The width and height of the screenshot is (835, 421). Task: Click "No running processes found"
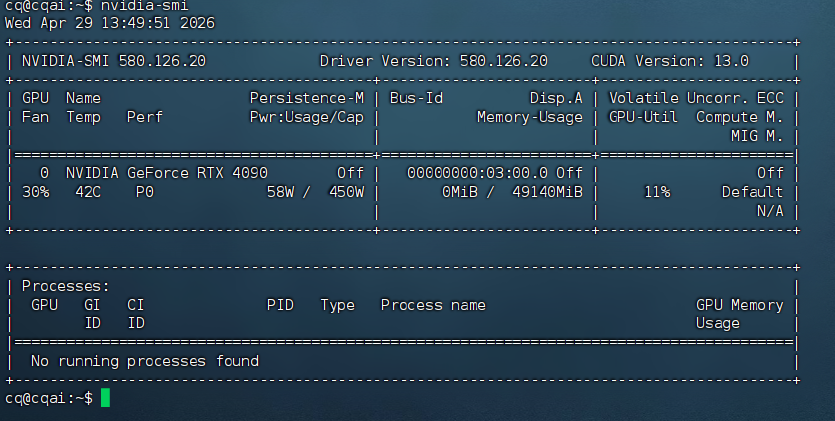pos(145,361)
